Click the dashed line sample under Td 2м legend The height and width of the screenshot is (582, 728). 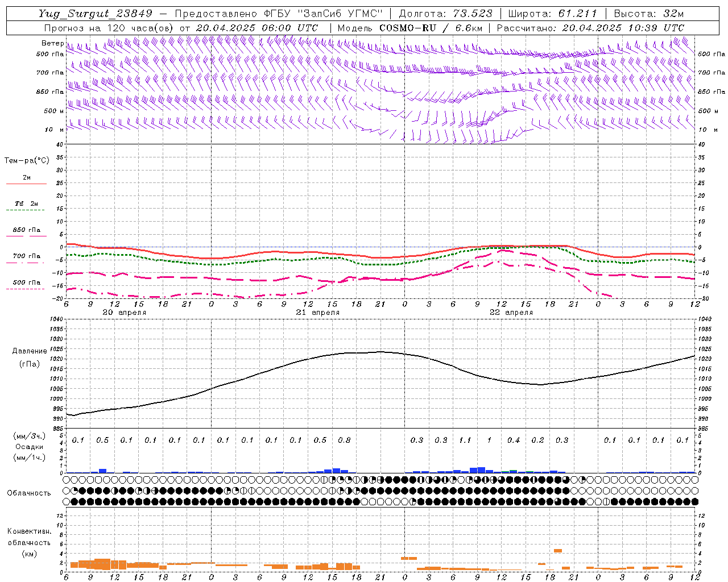coord(26,210)
